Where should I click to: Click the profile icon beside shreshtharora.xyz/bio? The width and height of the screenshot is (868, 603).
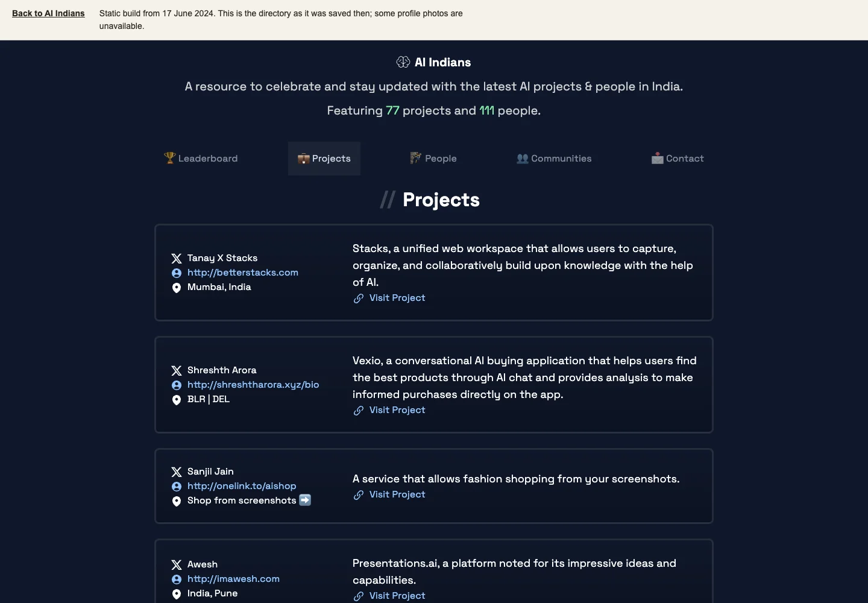tap(177, 385)
